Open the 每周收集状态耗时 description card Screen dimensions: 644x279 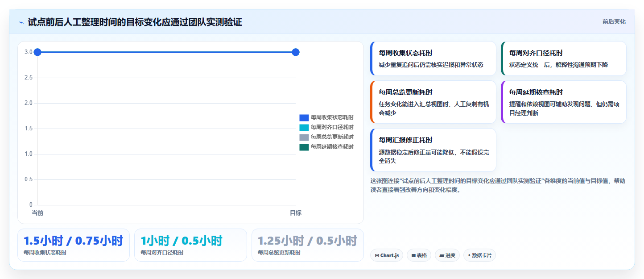coord(433,58)
